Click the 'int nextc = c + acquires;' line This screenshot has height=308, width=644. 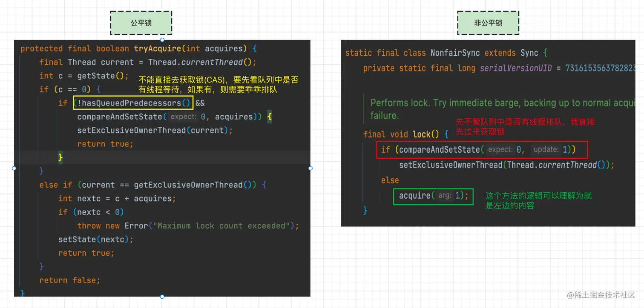[x=117, y=198]
